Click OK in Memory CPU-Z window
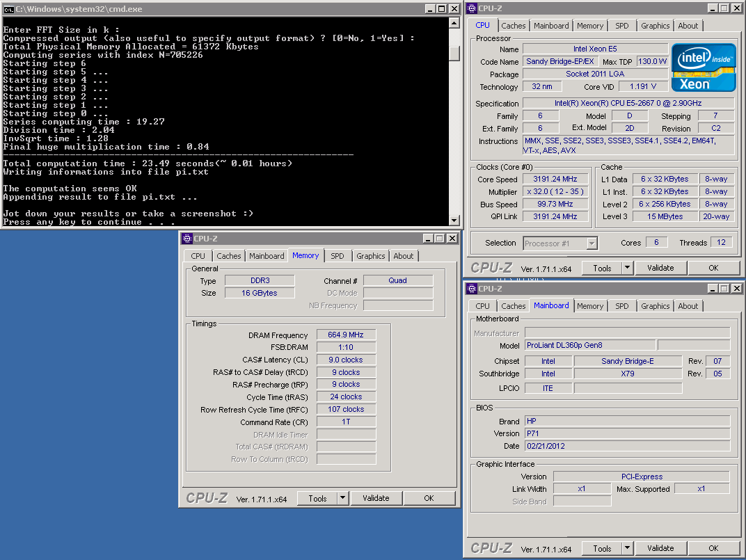Image resolution: width=746 pixels, height=560 pixels. click(429, 498)
